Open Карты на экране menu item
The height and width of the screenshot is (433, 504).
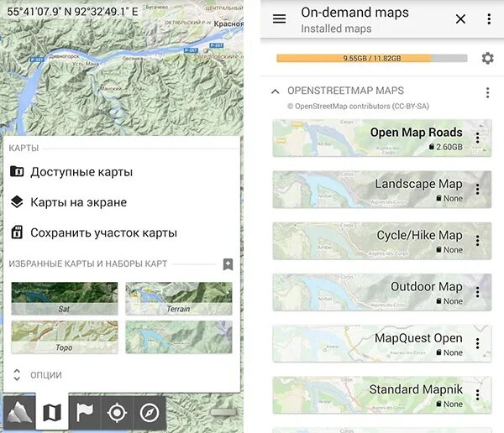122,202
